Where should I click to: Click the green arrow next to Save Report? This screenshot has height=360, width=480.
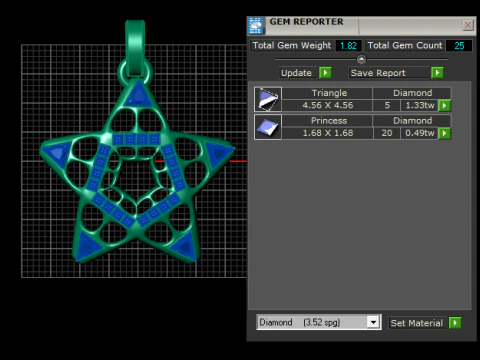tap(437, 73)
